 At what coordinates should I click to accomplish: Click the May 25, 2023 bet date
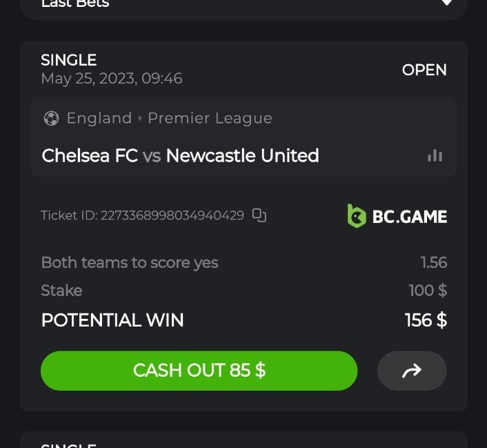point(111,79)
